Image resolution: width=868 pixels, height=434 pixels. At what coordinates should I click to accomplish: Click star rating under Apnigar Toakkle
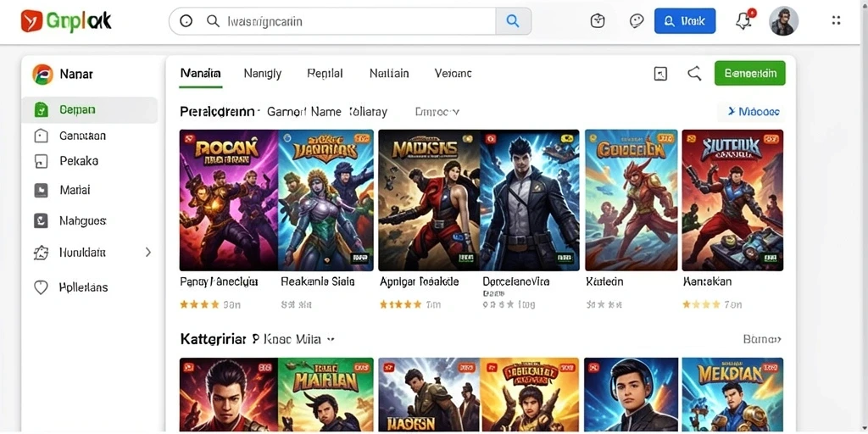pyautogui.click(x=400, y=304)
